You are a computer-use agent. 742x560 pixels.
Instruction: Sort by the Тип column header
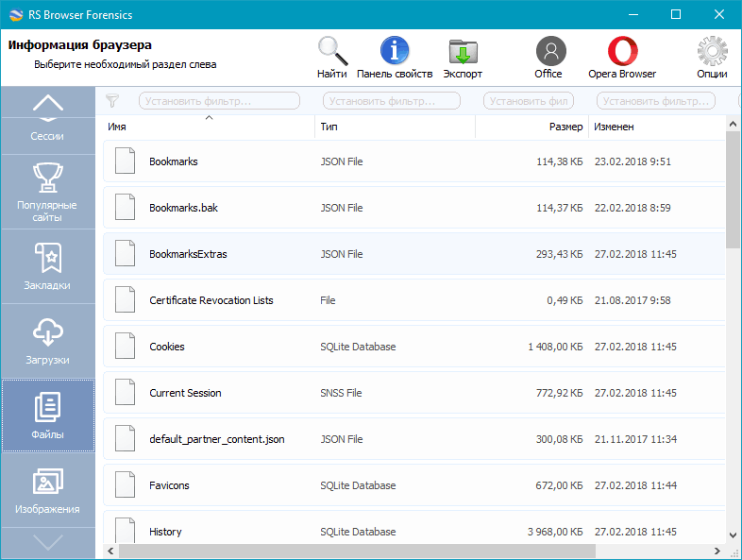pyautogui.click(x=396, y=127)
